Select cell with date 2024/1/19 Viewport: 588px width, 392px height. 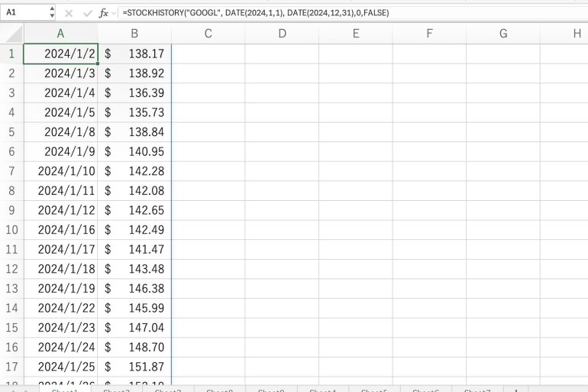pyautogui.click(x=60, y=289)
